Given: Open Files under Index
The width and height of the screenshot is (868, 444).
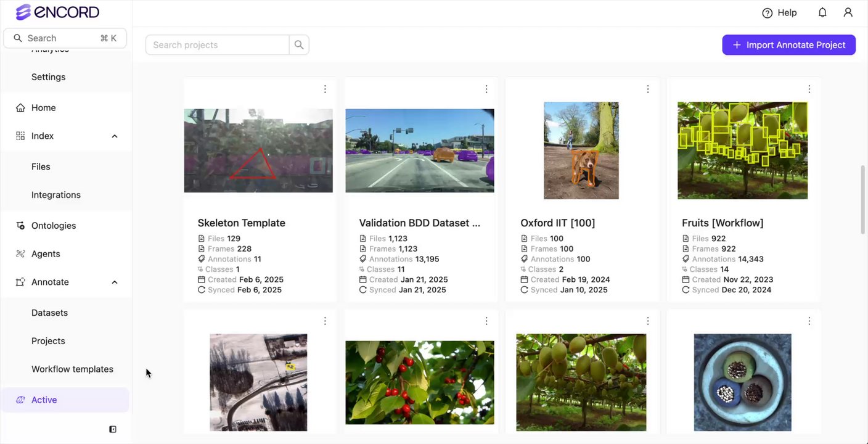Looking at the screenshot, I should coord(41,166).
